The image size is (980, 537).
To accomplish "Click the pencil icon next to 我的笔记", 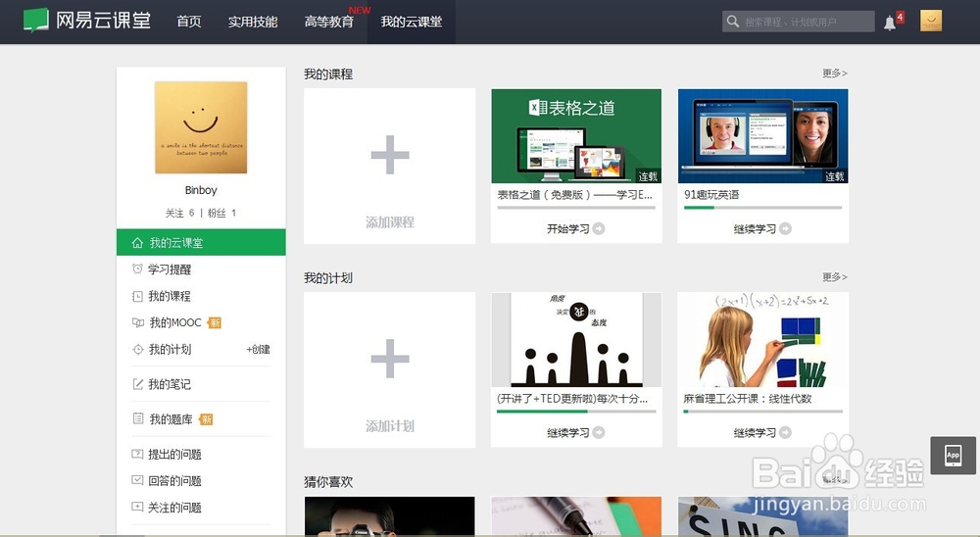I will pos(137,384).
